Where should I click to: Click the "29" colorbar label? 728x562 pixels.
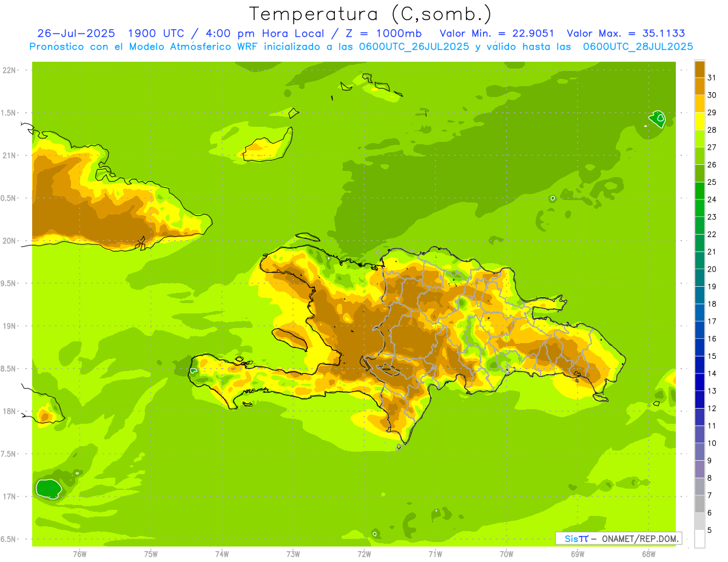pos(712,112)
